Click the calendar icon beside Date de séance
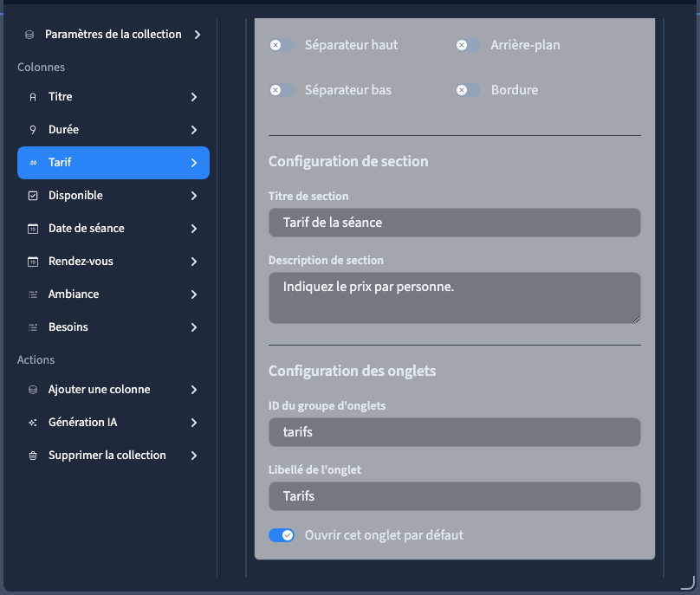Screen dimensions: 700x595 pyautogui.click(x=33, y=229)
